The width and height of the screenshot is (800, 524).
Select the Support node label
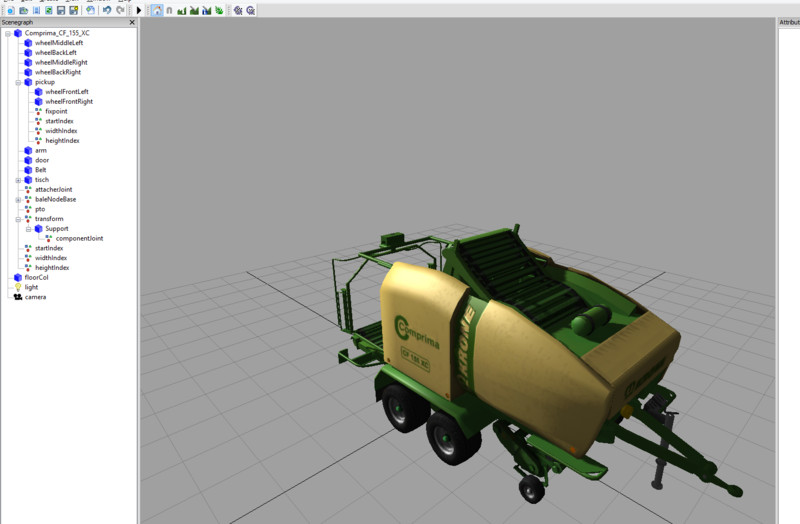(57, 229)
